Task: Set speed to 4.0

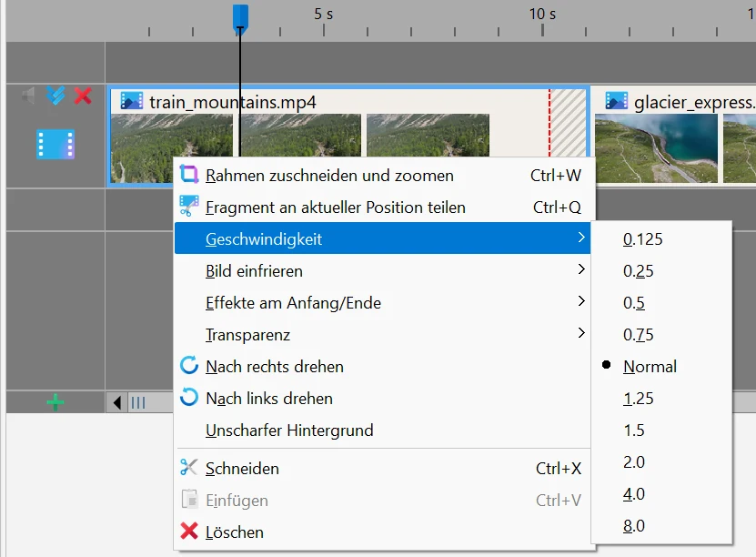Action: coord(661,494)
